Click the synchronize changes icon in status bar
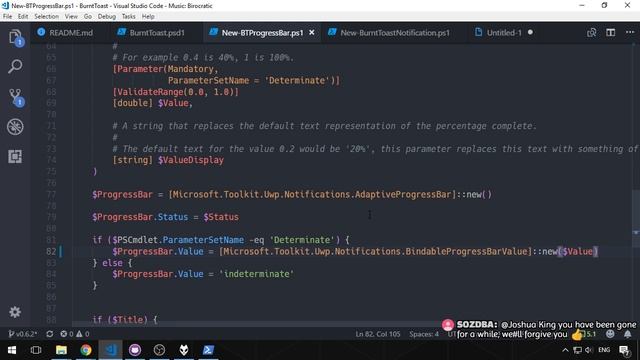The height and width of the screenshot is (360, 640). click(49, 334)
